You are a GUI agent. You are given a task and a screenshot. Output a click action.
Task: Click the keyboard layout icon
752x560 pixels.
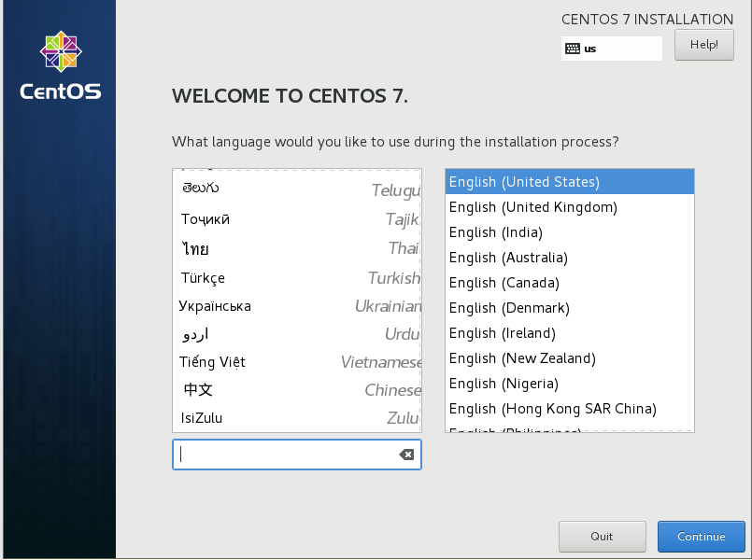pyautogui.click(x=572, y=49)
